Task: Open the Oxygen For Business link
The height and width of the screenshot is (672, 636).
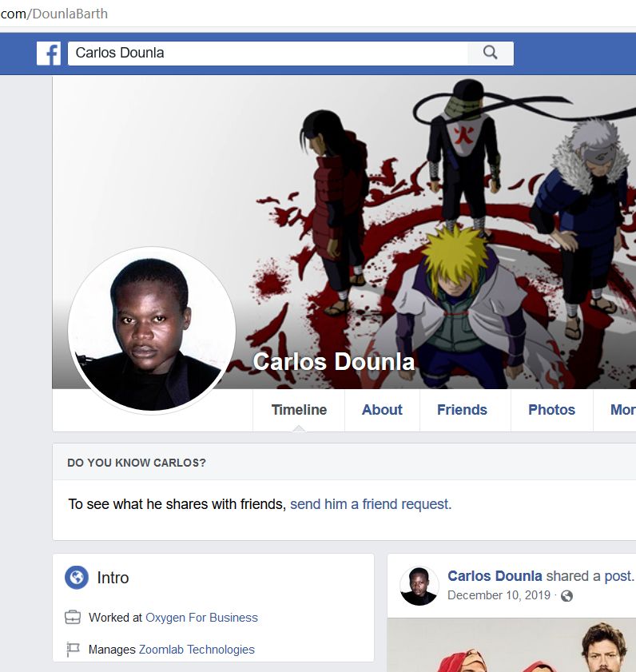Action: point(201,618)
